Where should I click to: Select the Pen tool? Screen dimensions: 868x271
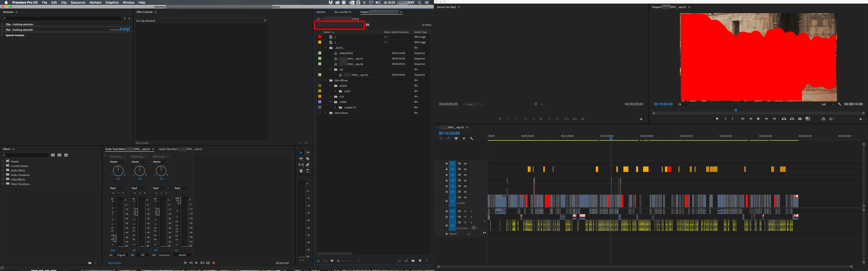pos(308,165)
